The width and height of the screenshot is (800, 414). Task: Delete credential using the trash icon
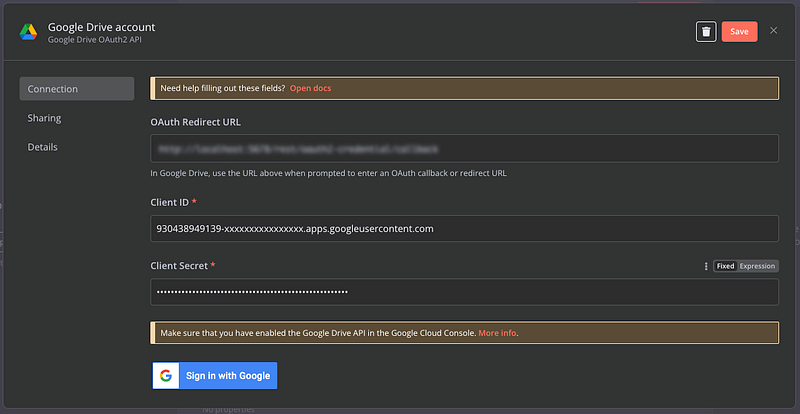click(x=706, y=31)
